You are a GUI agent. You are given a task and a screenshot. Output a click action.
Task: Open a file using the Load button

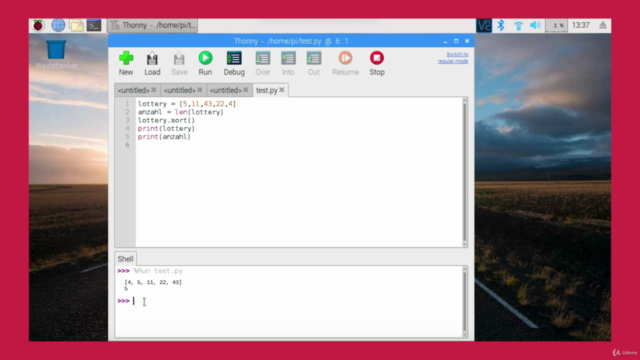(152, 63)
